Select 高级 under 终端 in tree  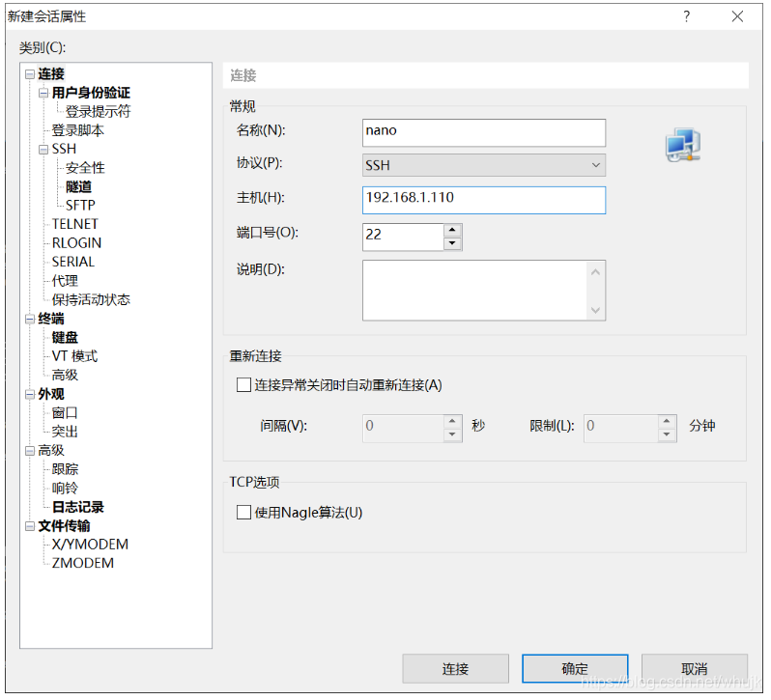pyautogui.click(x=65, y=376)
